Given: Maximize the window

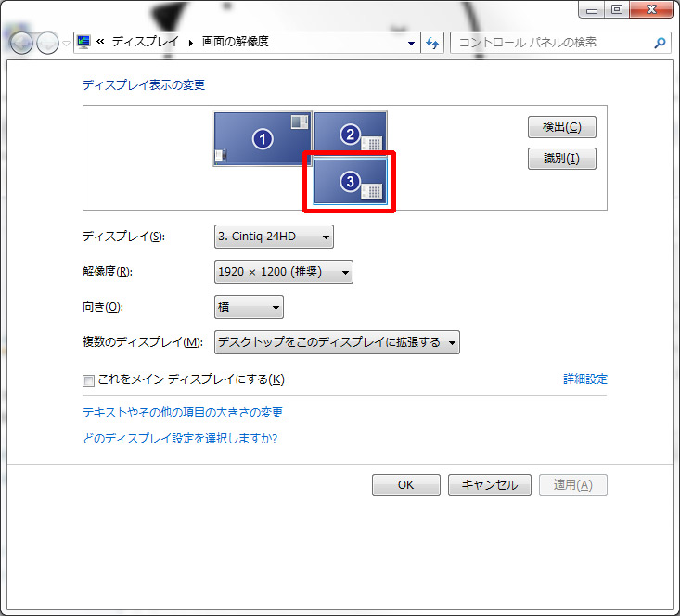Looking at the screenshot, I should [x=616, y=9].
